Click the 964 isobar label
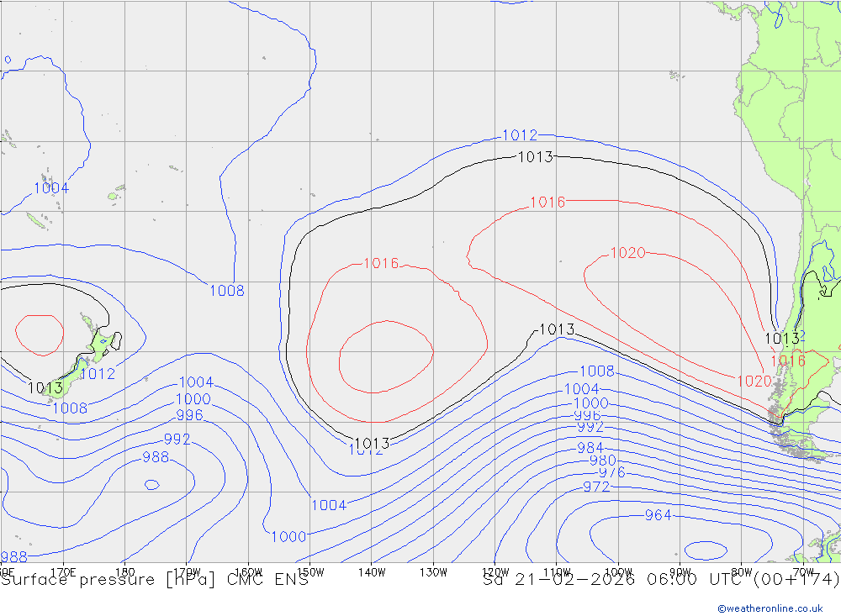The height and width of the screenshot is (616, 841). click(x=658, y=515)
